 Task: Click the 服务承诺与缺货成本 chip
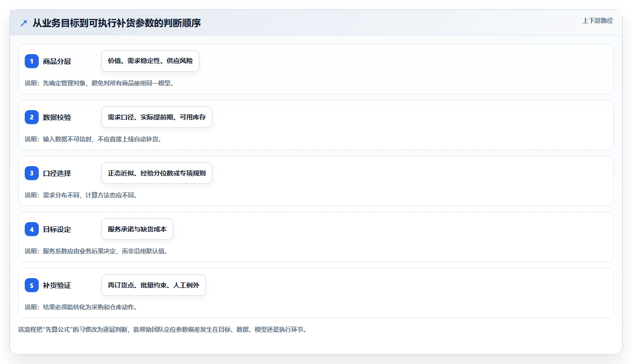137,229
